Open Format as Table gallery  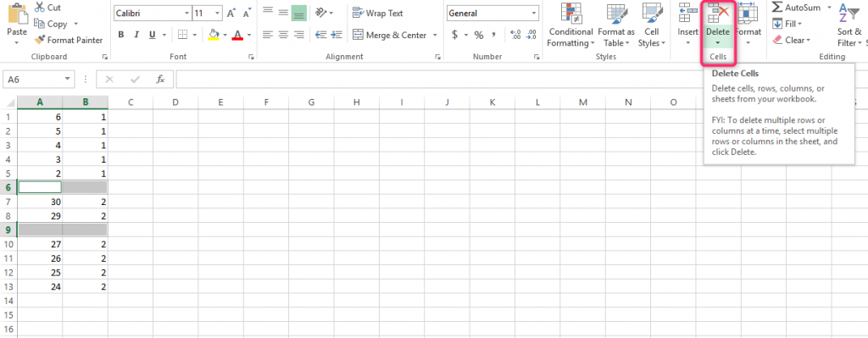click(x=616, y=25)
